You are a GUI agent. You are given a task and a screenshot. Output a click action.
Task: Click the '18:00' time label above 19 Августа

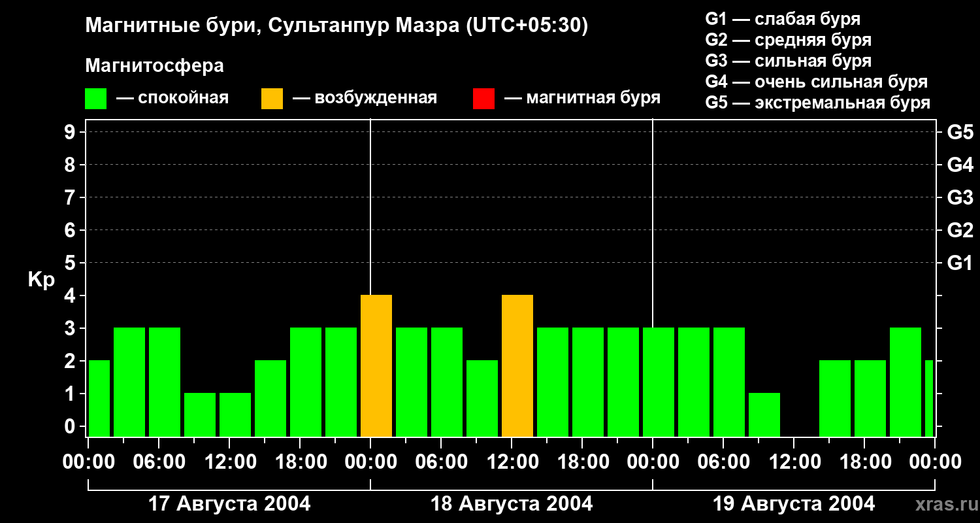(x=864, y=462)
